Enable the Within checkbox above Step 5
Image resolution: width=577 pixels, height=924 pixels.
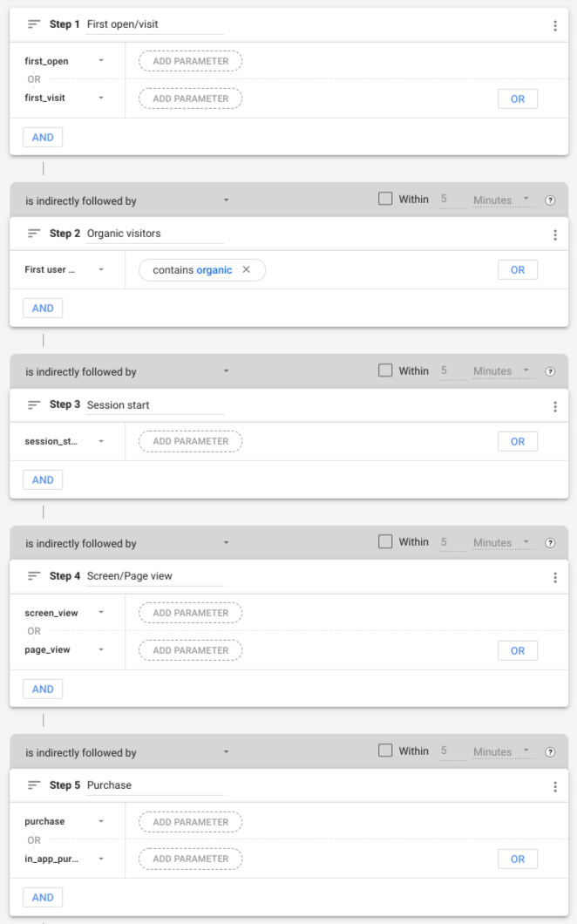click(384, 751)
